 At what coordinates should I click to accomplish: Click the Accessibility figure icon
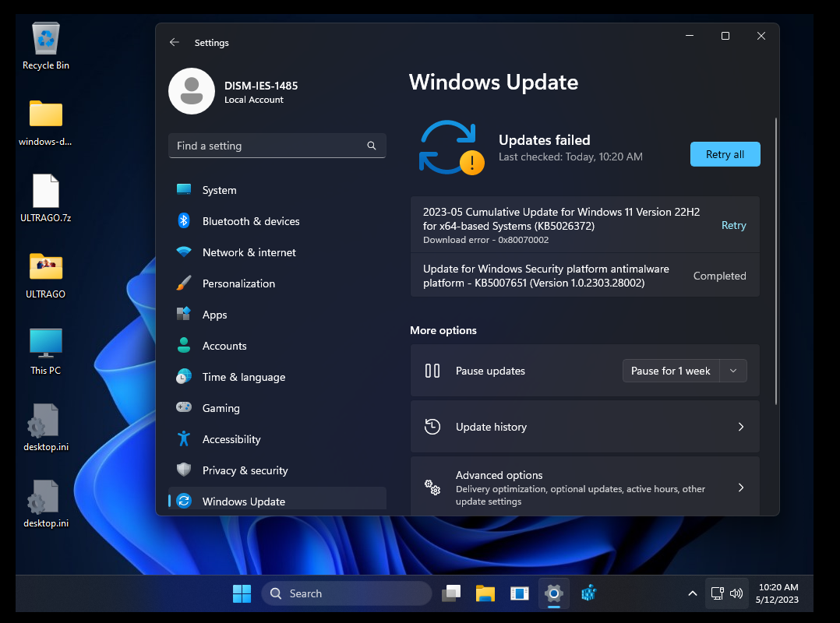(184, 438)
